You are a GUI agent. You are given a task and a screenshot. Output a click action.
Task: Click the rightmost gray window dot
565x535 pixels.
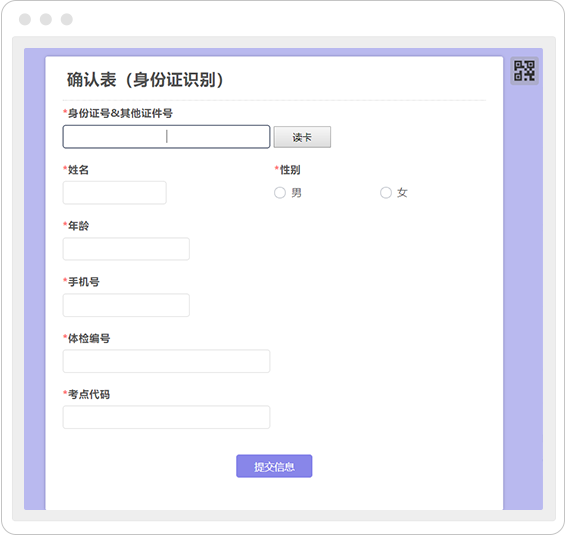[x=67, y=19]
